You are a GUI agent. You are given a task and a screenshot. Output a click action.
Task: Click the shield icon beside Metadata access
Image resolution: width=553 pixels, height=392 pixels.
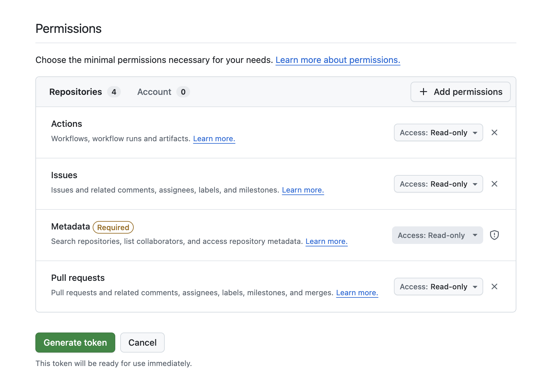pyautogui.click(x=494, y=235)
